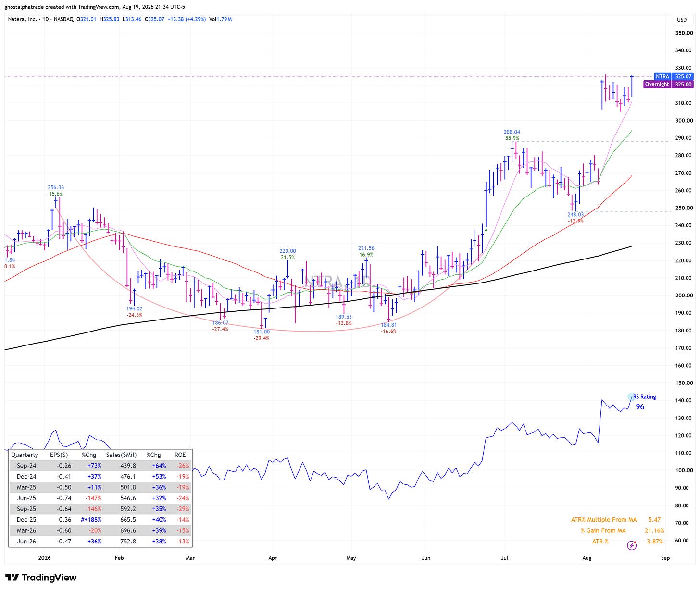Click the -16.6% decline annotation
This screenshot has width=700, height=591.
[x=388, y=332]
